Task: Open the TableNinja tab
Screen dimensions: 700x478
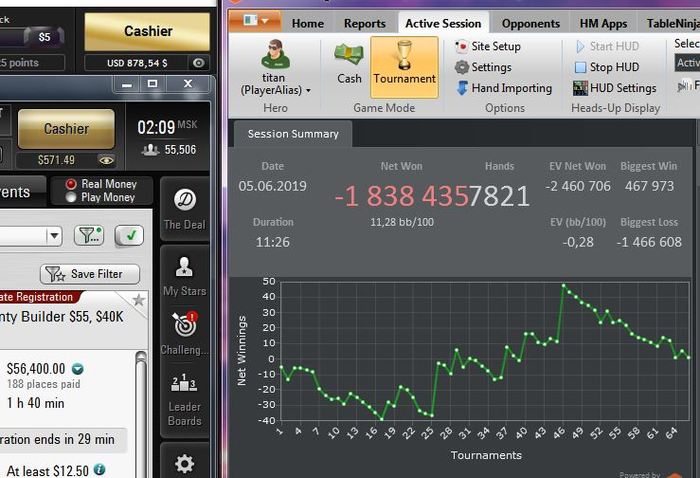Action: [x=671, y=24]
